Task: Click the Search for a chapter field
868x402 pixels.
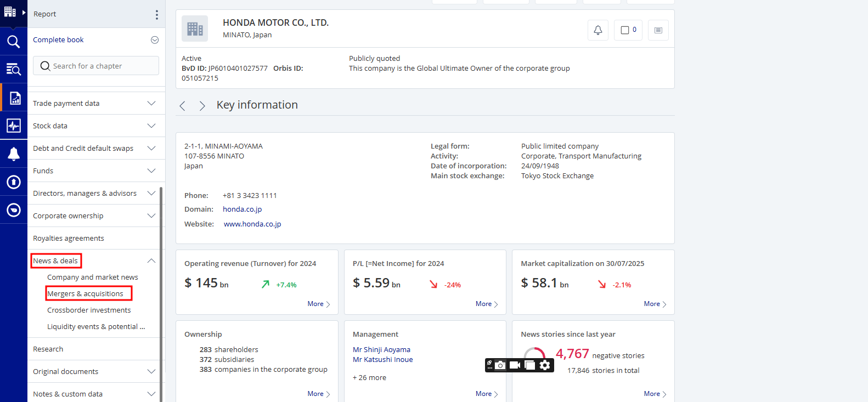Action: click(96, 66)
